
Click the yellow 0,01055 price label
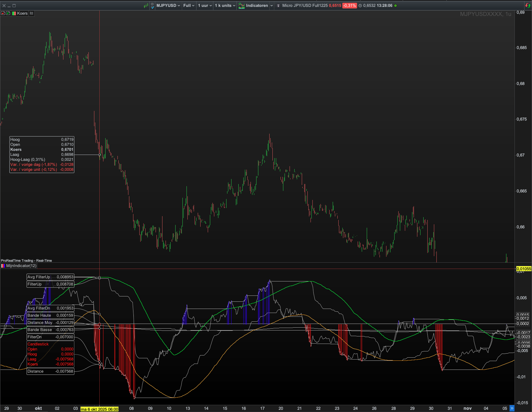pyautogui.click(x=524, y=269)
